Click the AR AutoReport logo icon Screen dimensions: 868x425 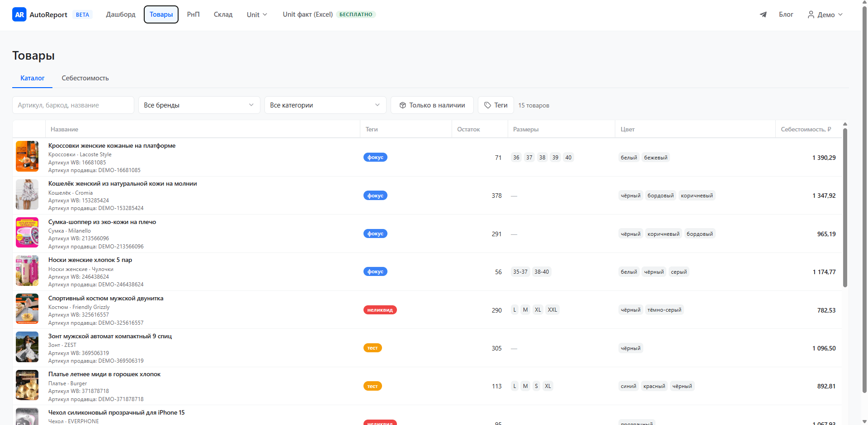click(19, 14)
